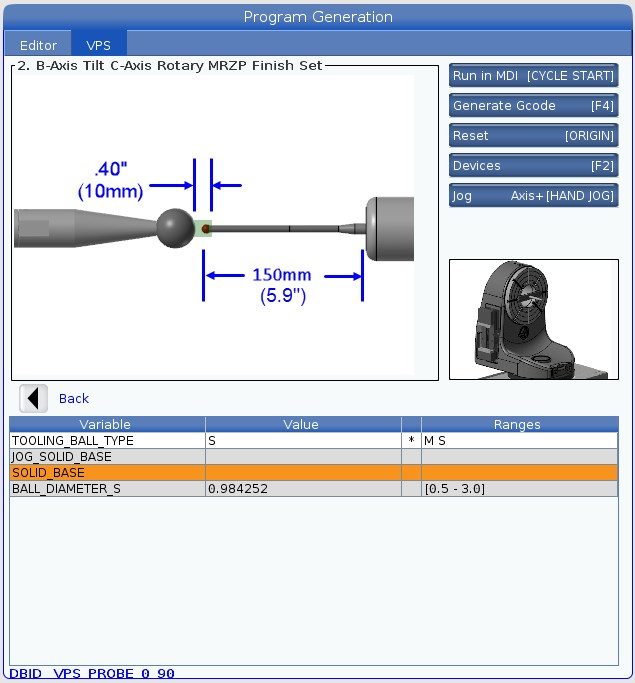Click the value cell 0.984252
635x683 pixels.
click(303, 489)
